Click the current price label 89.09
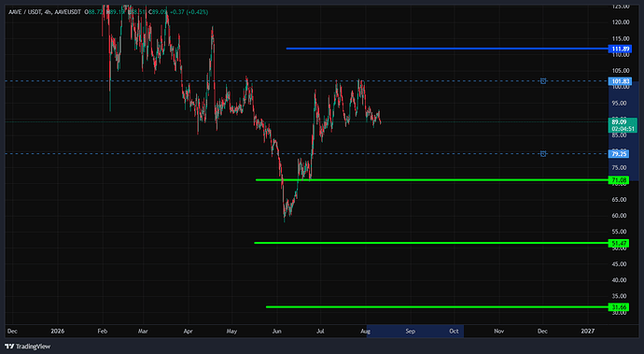The image size is (644, 354). tap(620, 122)
